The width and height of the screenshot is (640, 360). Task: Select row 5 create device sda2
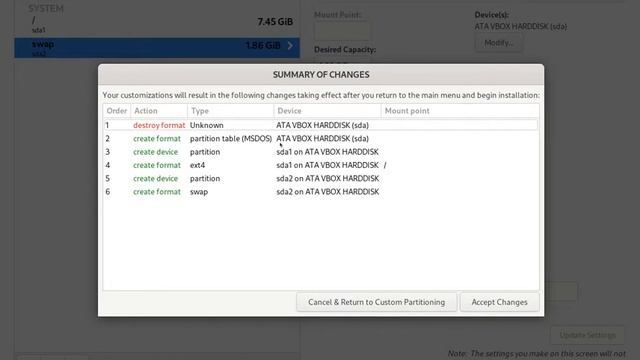click(x=321, y=178)
